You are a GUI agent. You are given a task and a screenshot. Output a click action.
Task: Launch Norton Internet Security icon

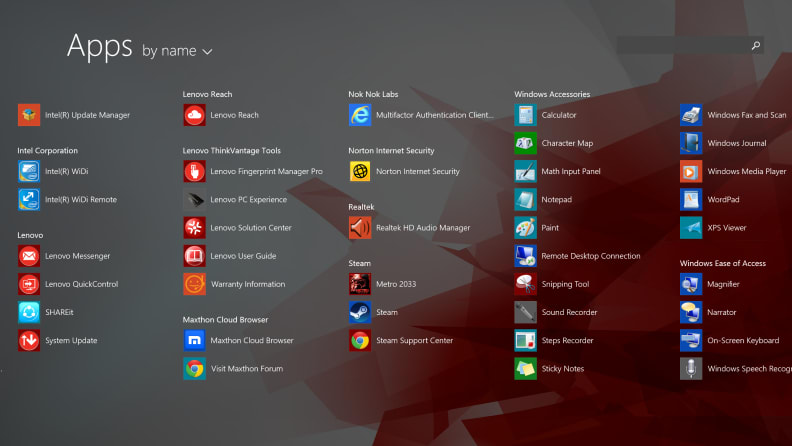pos(360,171)
